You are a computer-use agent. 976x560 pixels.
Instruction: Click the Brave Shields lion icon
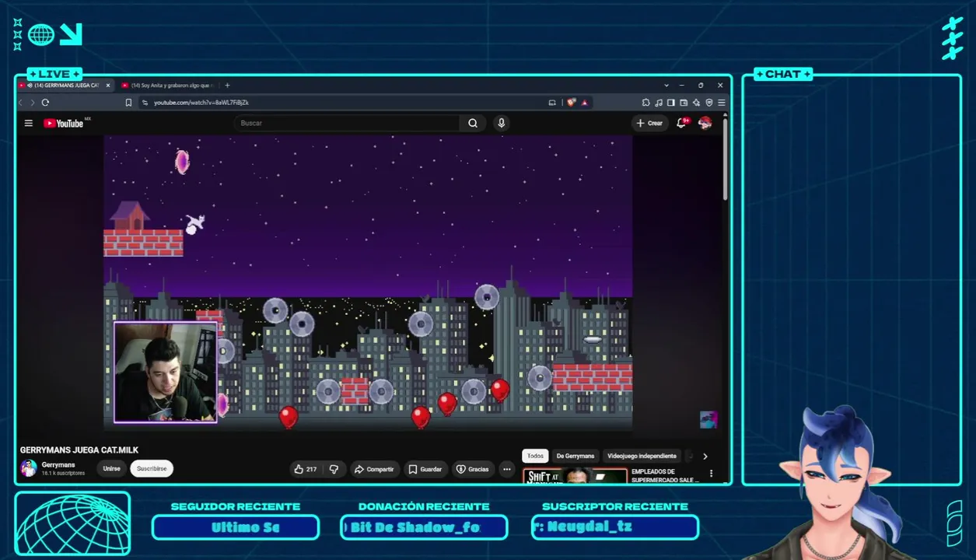pyautogui.click(x=571, y=103)
